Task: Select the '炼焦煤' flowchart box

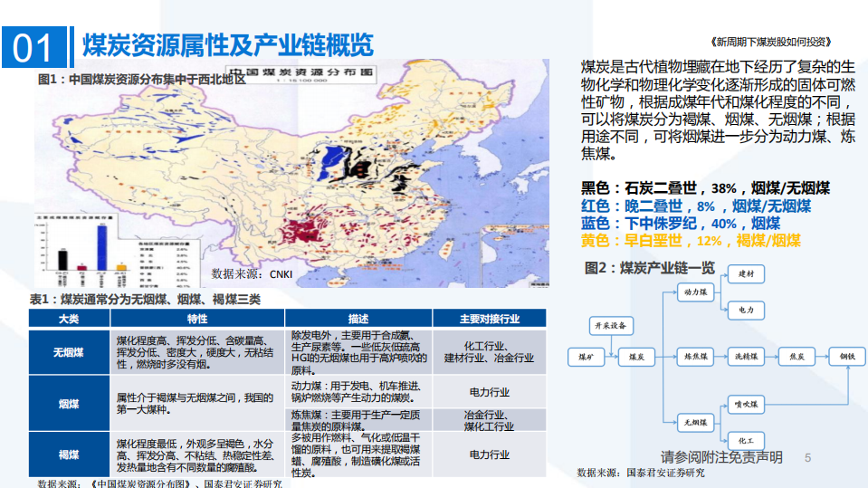Action: click(x=695, y=357)
